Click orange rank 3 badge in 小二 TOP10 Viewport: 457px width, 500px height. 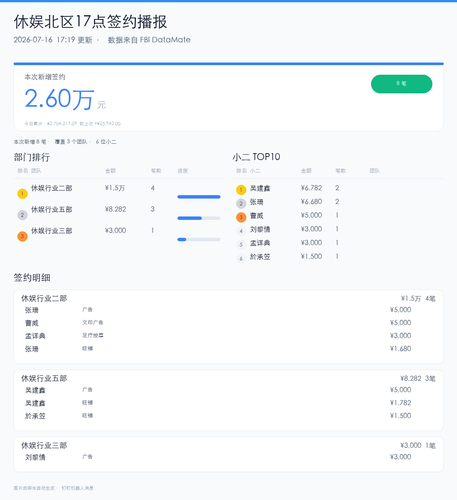tap(241, 217)
